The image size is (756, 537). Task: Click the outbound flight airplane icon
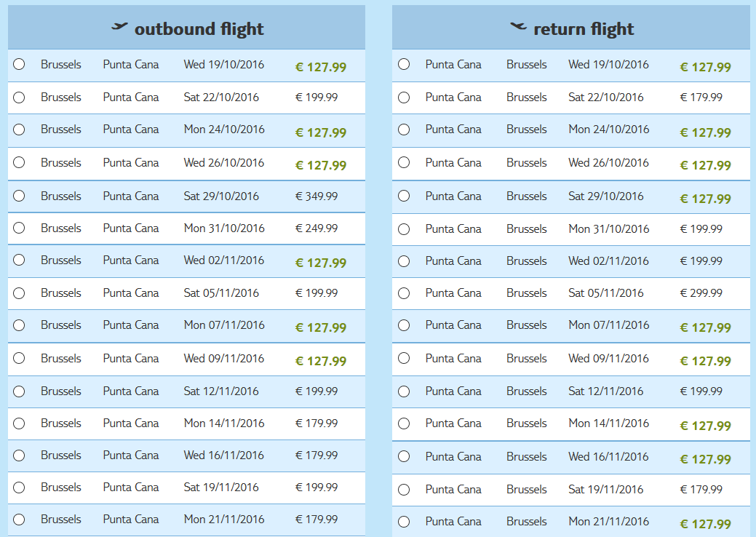tap(119, 26)
